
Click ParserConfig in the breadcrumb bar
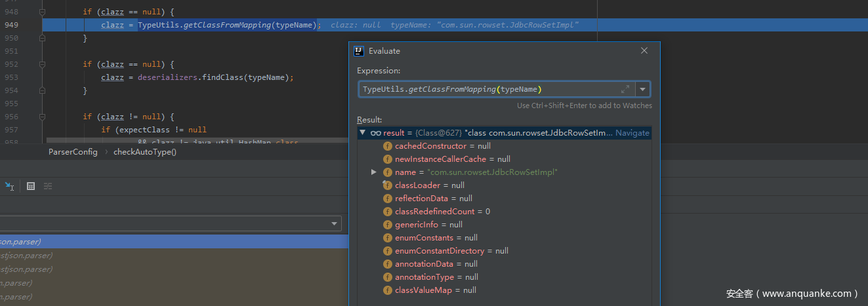(x=73, y=152)
